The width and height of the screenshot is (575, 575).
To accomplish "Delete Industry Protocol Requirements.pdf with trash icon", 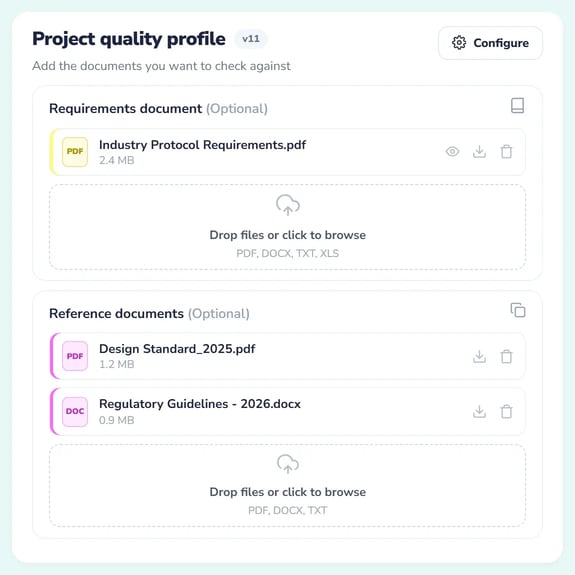I will 506,151.
